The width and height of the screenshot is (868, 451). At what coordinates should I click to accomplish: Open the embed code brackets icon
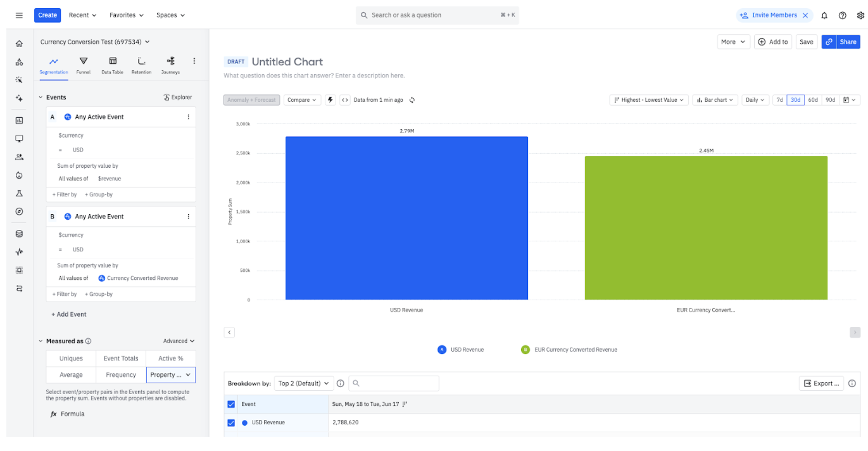pyautogui.click(x=344, y=100)
